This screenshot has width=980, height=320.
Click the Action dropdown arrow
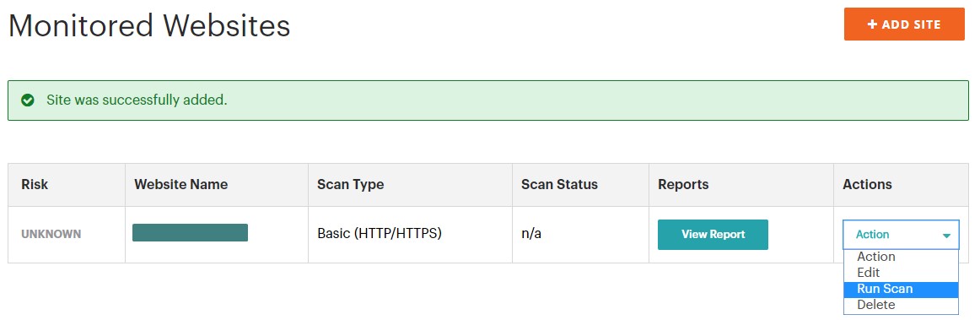pyautogui.click(x=946, y=236)
